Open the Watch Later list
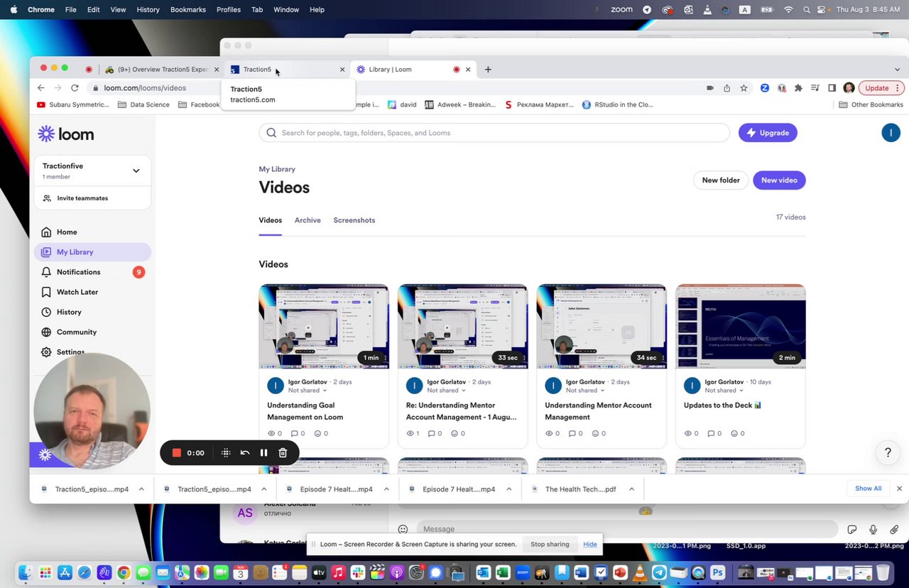The width and height of the screenshot is (909, 588). [x=92, y=292]
